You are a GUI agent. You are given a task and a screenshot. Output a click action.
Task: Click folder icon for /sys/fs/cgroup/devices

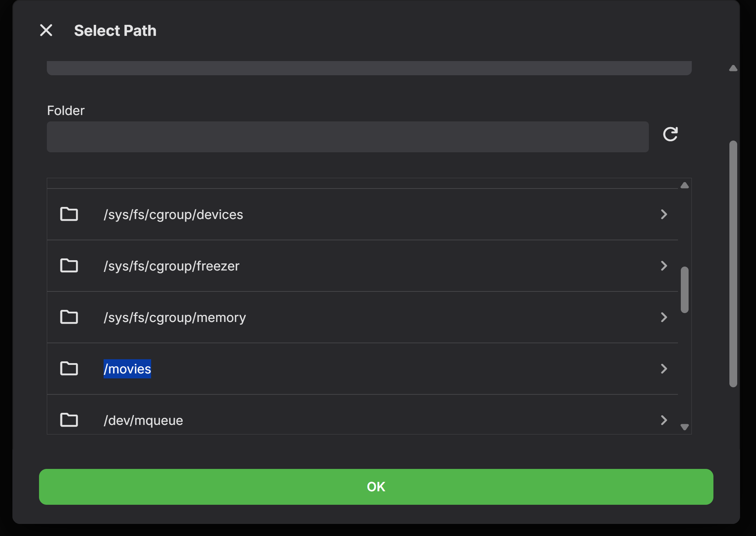click(x=69, y=214)
